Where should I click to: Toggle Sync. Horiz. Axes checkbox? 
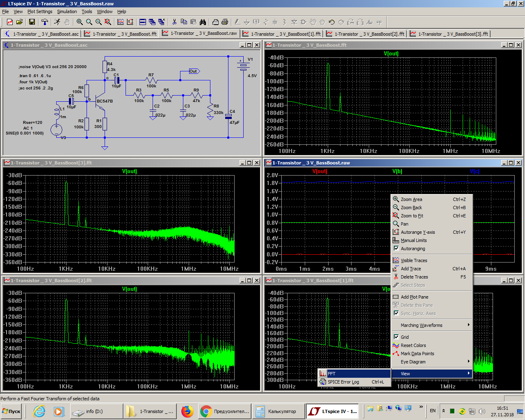[396, 313]
